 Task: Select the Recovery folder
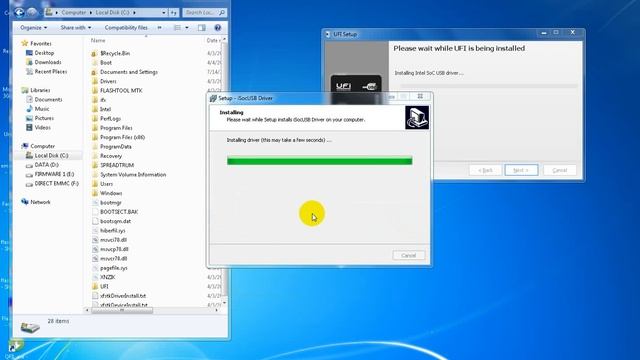coord(111,156)
